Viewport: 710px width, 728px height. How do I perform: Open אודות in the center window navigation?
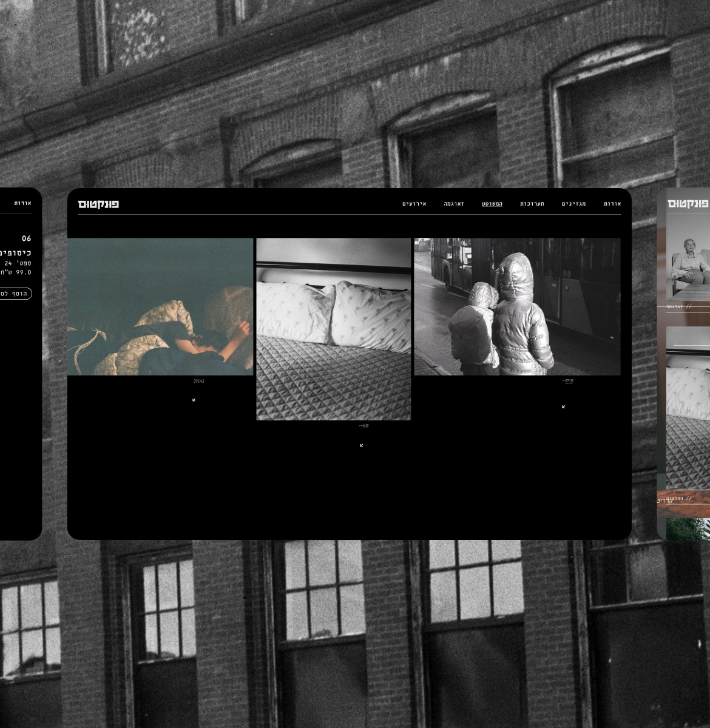[x=612, y=204]
